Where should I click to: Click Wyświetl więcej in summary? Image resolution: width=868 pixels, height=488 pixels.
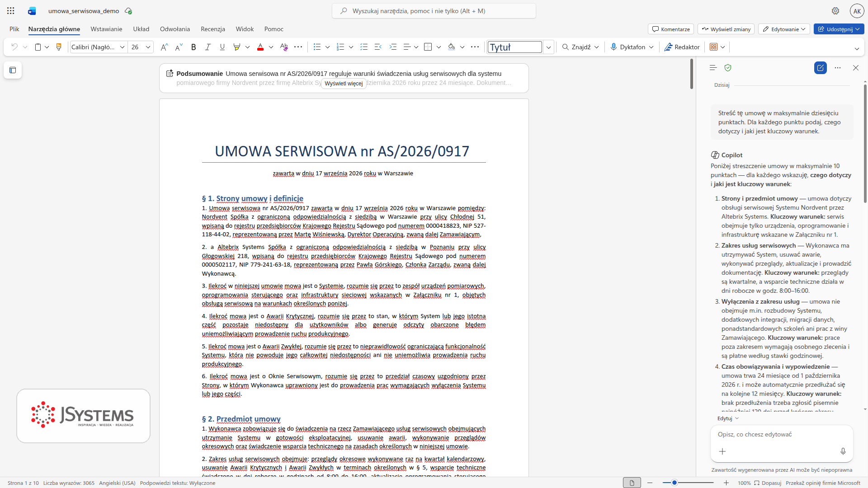tap(344, 83)
